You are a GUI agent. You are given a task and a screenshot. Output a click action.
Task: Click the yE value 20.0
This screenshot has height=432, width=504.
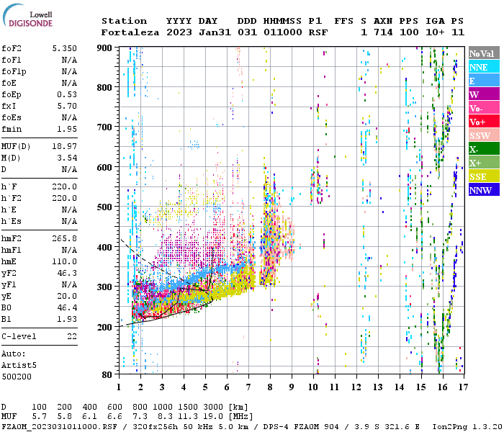click(x=67, y=297)
